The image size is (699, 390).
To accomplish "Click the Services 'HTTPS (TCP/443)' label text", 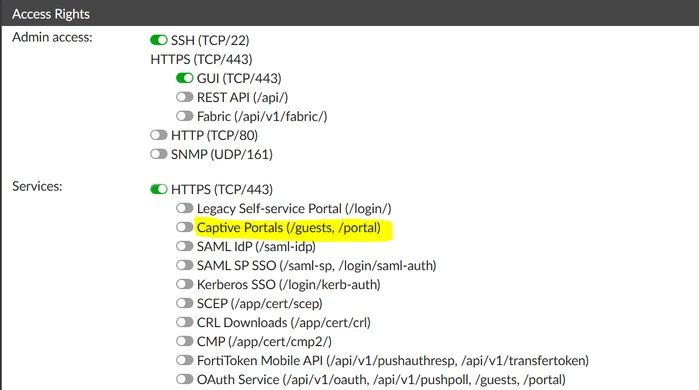I will click(222, 190).
